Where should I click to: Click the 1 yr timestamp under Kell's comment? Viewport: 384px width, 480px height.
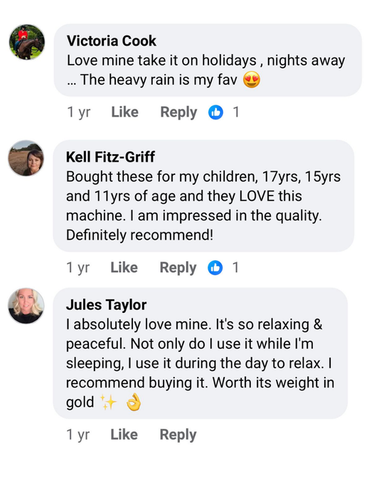pos(78,268)
